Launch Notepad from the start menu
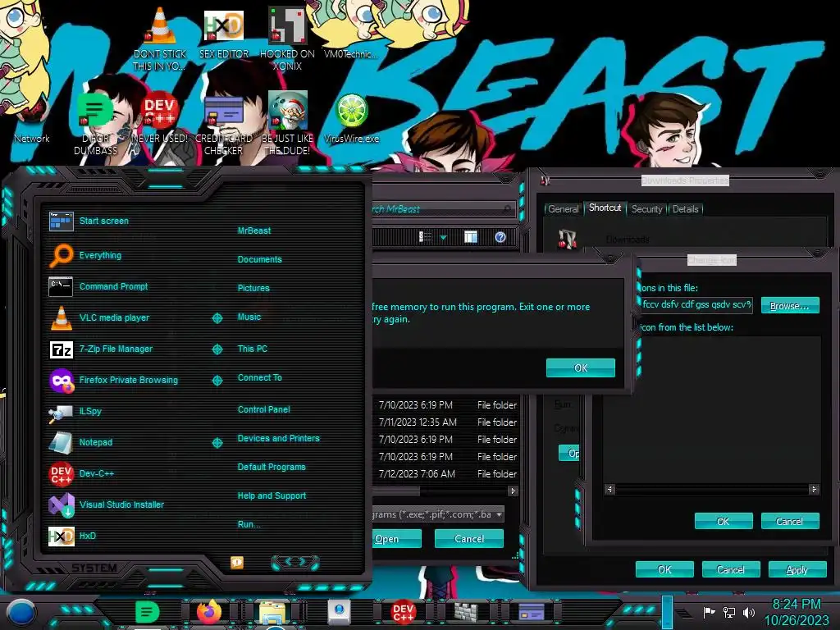This screenshot has width=840, height=630. pos(80,442)
